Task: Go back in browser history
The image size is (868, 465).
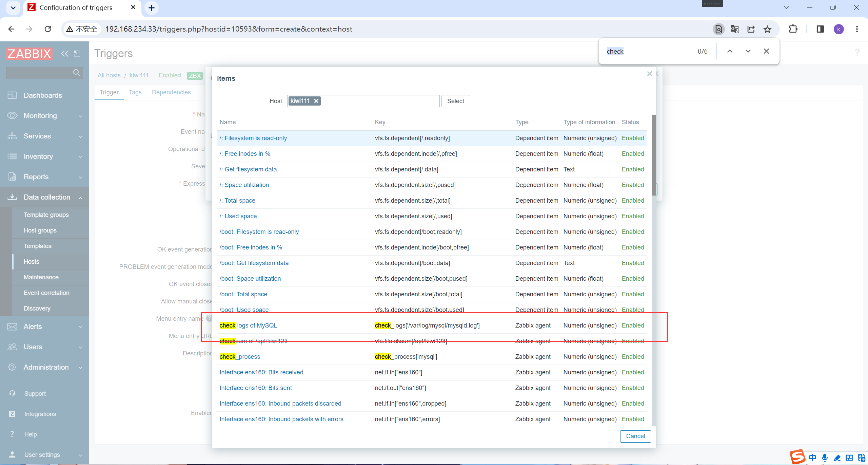Action: 11,29
